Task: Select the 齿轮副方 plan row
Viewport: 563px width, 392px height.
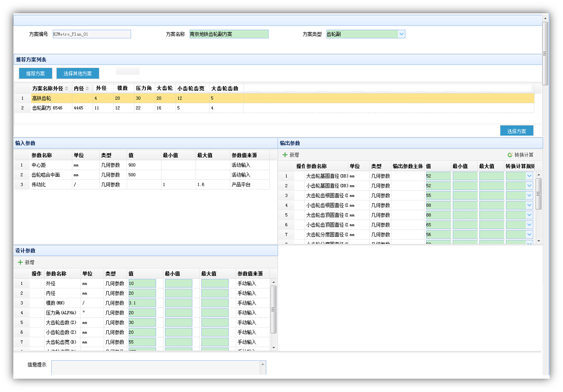Action: pyautogui.click(x=274, y=108)
